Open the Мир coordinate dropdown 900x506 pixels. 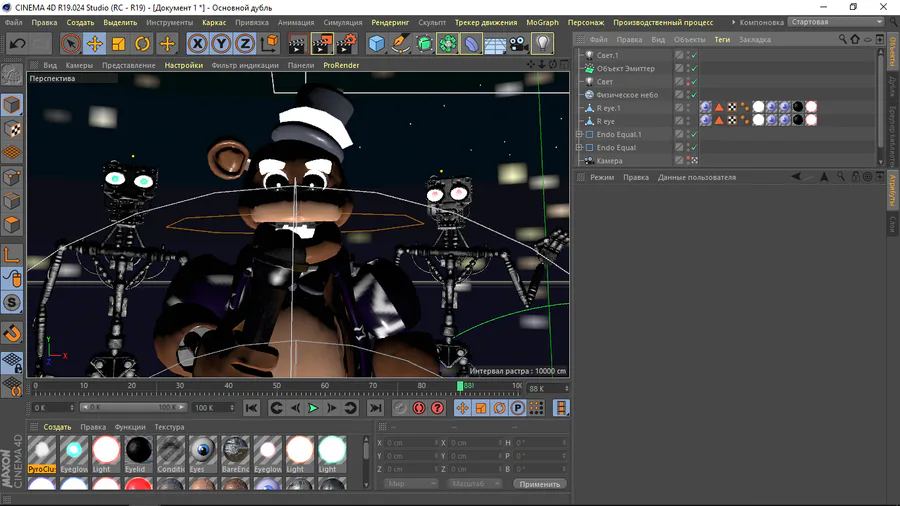(x=411, y=484)
